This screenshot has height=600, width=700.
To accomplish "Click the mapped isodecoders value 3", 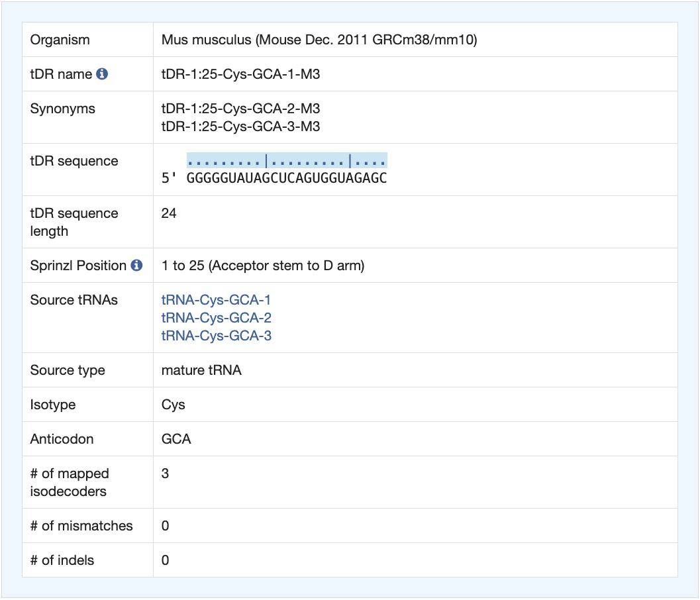I will point(166,474).
